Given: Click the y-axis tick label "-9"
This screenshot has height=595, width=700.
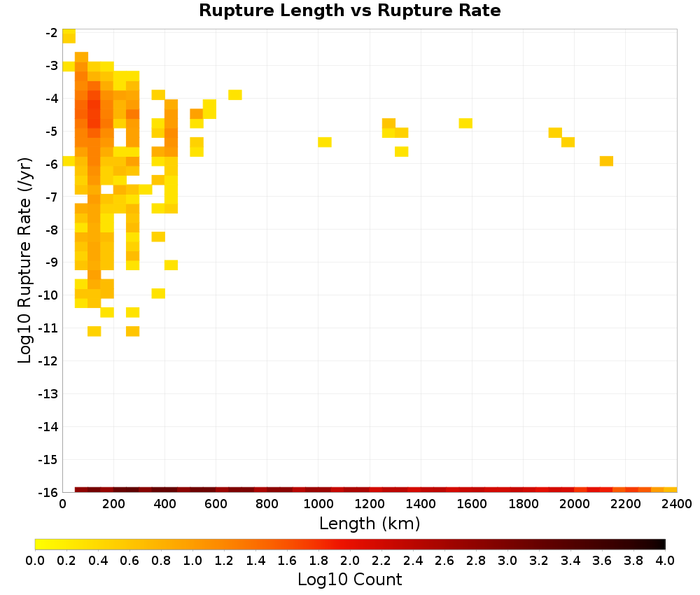Looking at the screenshot, I should (x=51, y=262).
